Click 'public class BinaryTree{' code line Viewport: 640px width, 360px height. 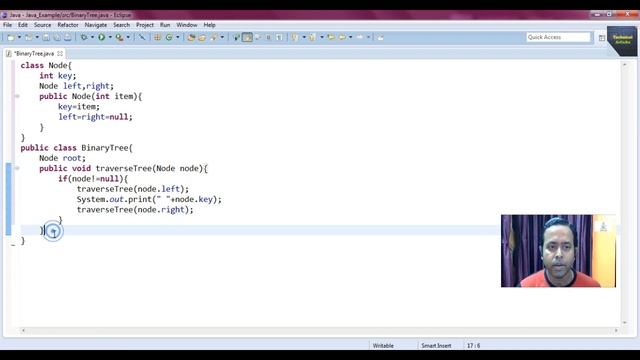[x=77, y=148]
